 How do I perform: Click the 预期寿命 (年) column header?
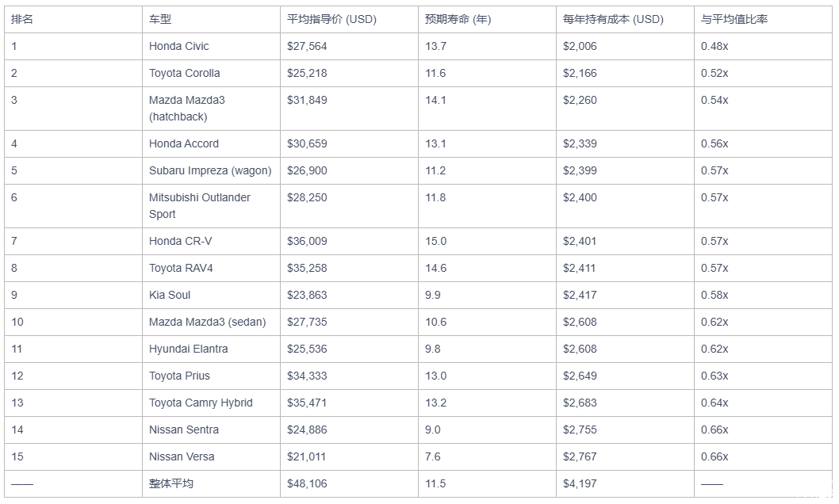tap(458, 19)
